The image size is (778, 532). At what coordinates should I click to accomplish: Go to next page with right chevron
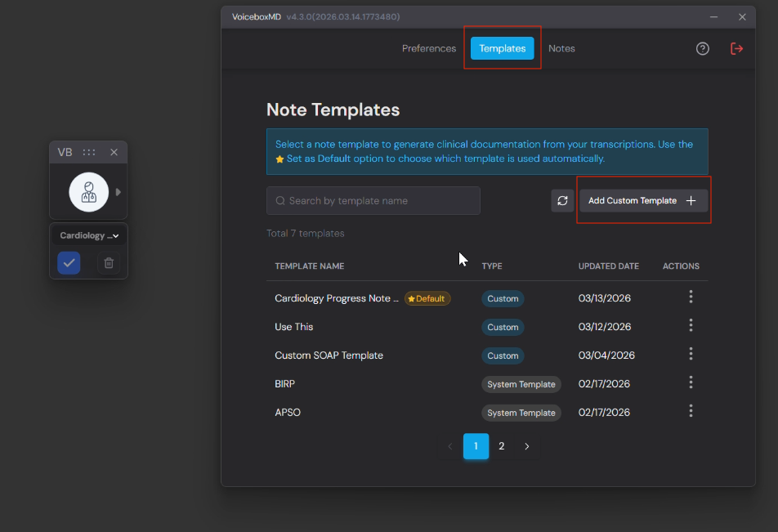coord(527,446)
